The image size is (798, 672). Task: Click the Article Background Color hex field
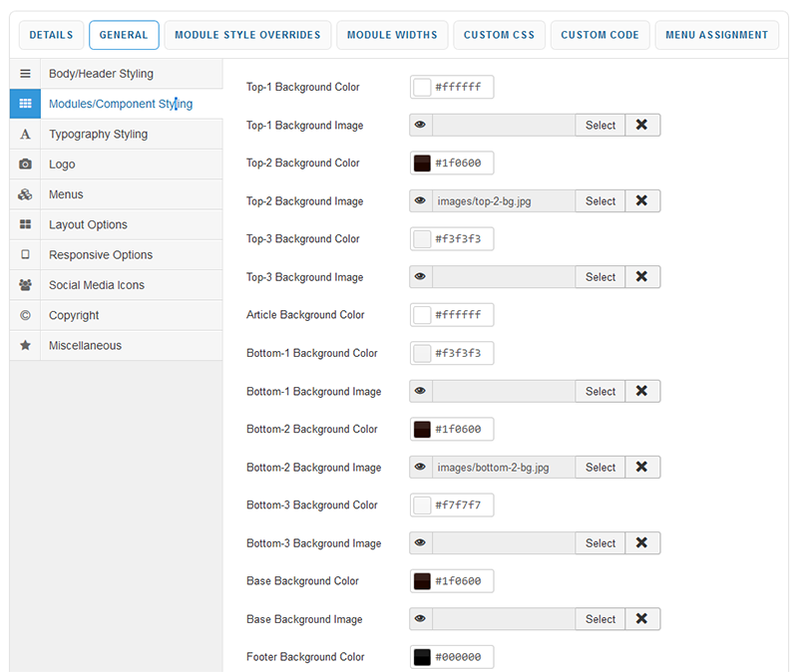[462, 315]
